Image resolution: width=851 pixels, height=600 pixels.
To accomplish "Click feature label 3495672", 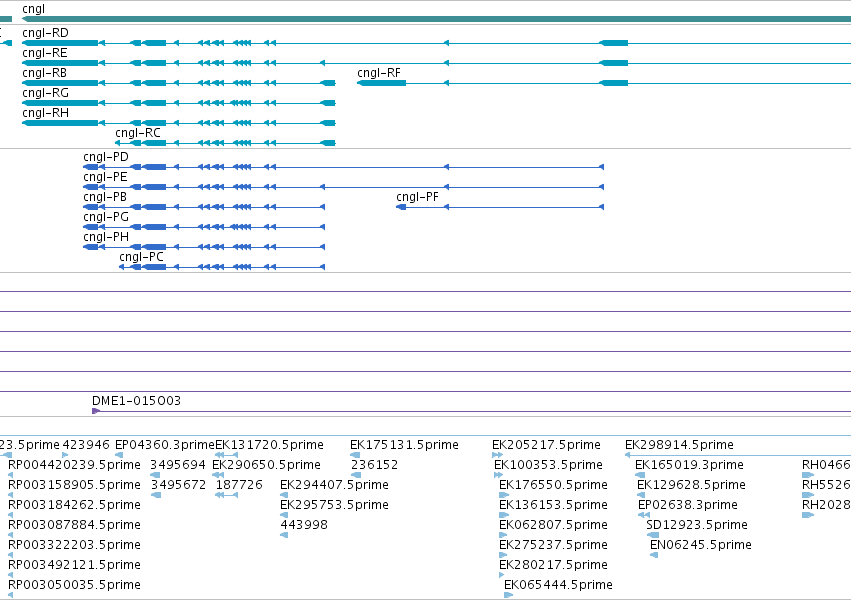I will 178,486.
